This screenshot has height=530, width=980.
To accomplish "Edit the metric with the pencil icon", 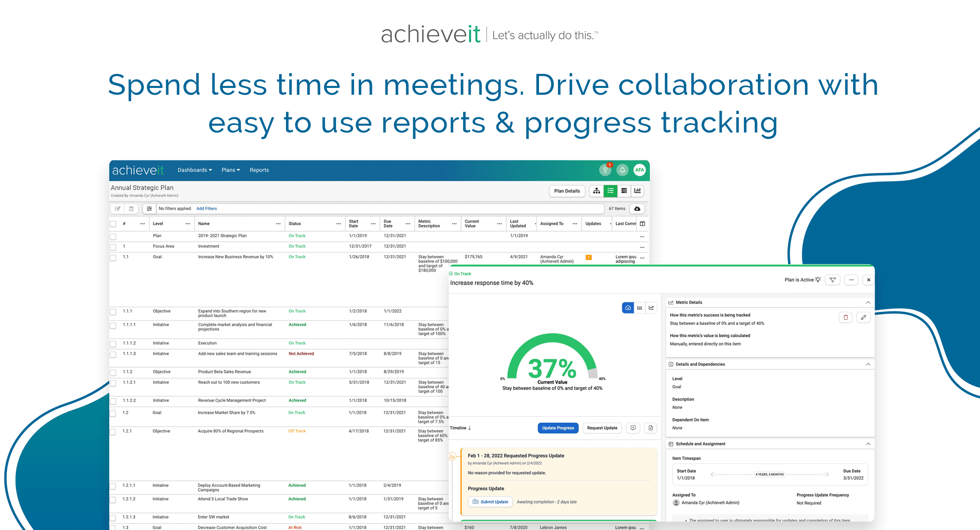I will [x=863, y=317].
